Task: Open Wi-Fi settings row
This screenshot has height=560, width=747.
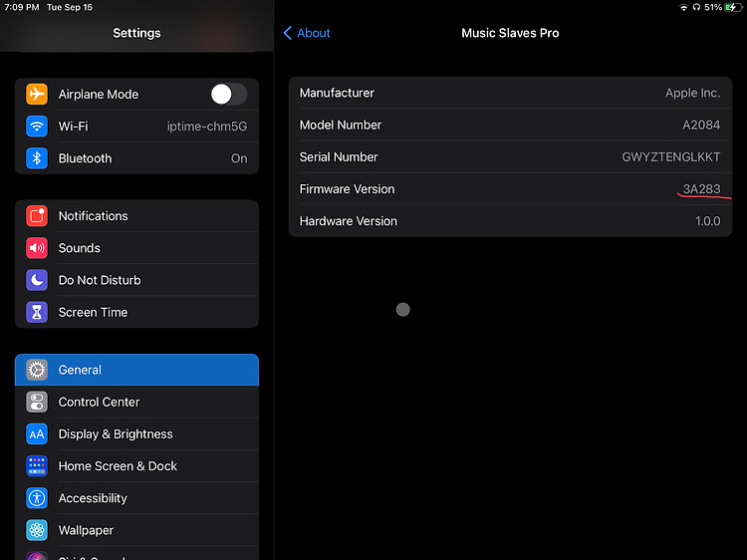Action: 136,127
